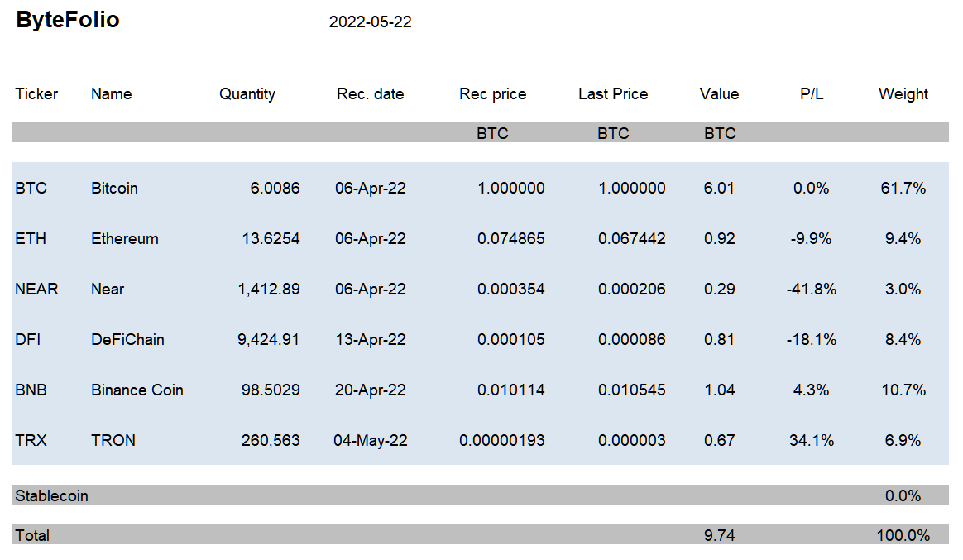
Task: Click TRON rec price 0.00000193
Action: pyautogui.click(x=501, y=440)
